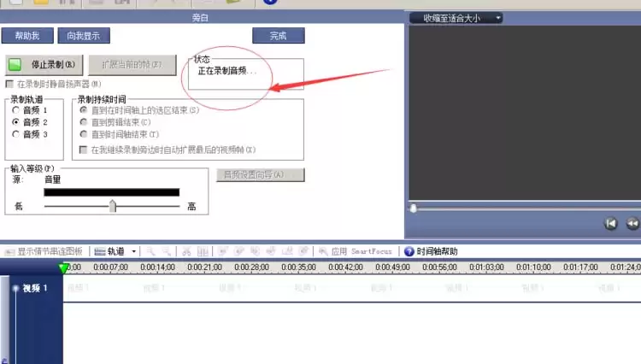Click the rewind button in preview
641x364 pixels.
click(x=632, y=224)
